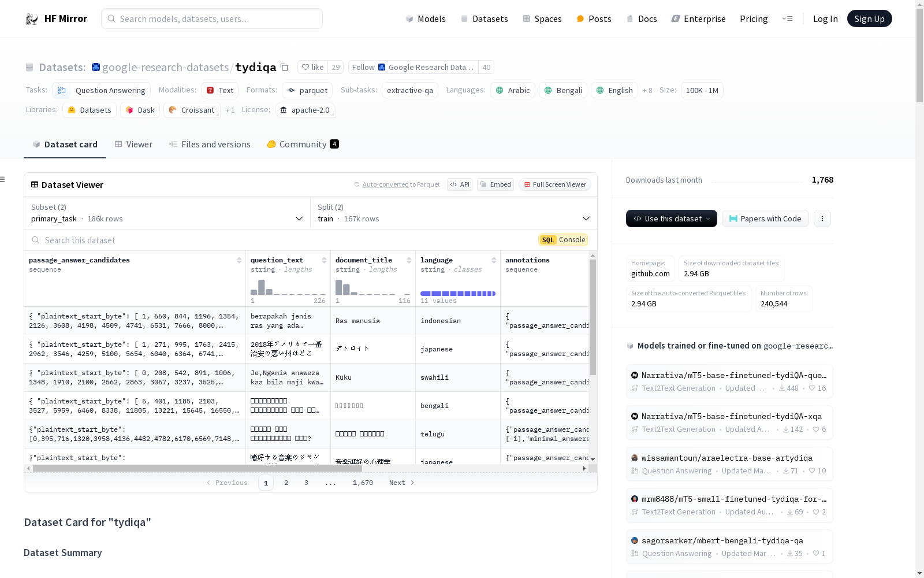The height and width of the screenshot is (578, 924).
Task: Expand the Split train dropdown
Action: [454, 213]
